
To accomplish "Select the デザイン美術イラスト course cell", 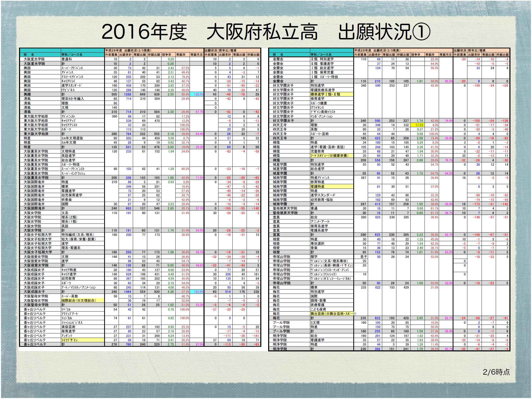I will (332, 112).
